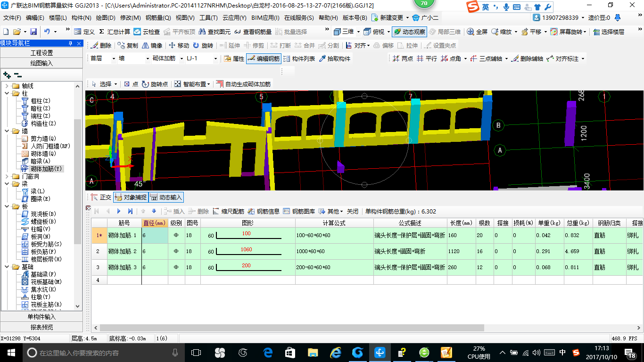This screenshot has height=362, width=644.
Task: Click 新建变更 new change button
Action: [391, 17]
